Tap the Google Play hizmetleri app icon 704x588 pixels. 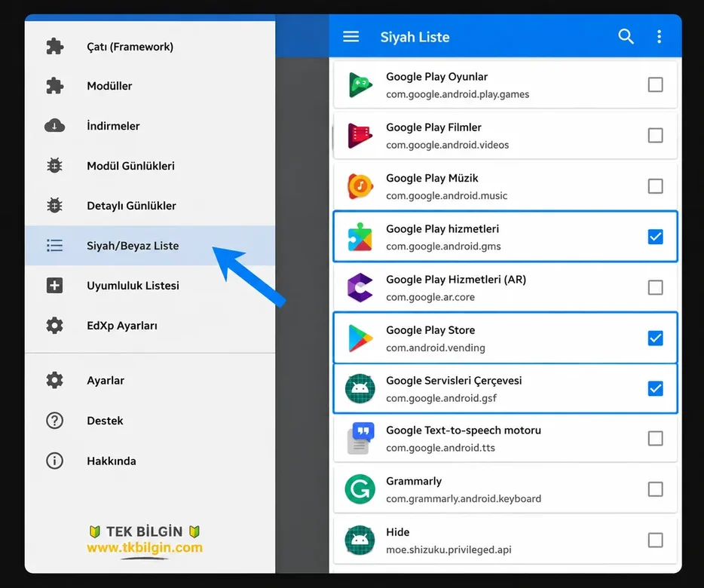[x=360, y=237]
